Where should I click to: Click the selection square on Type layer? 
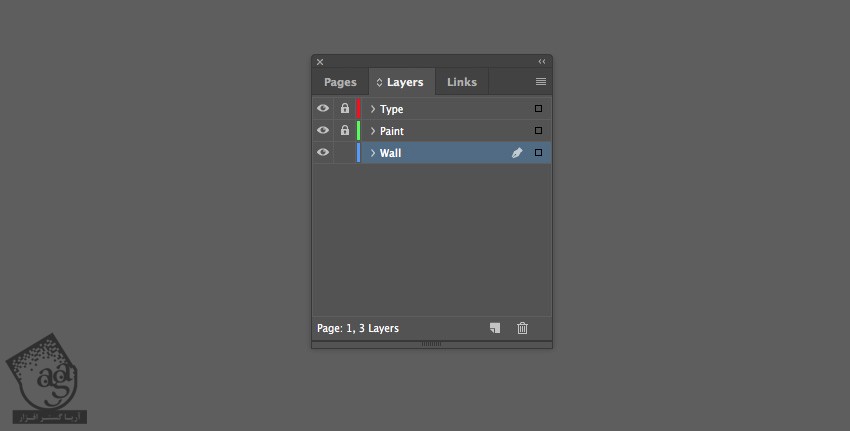(x=538, y=109)
